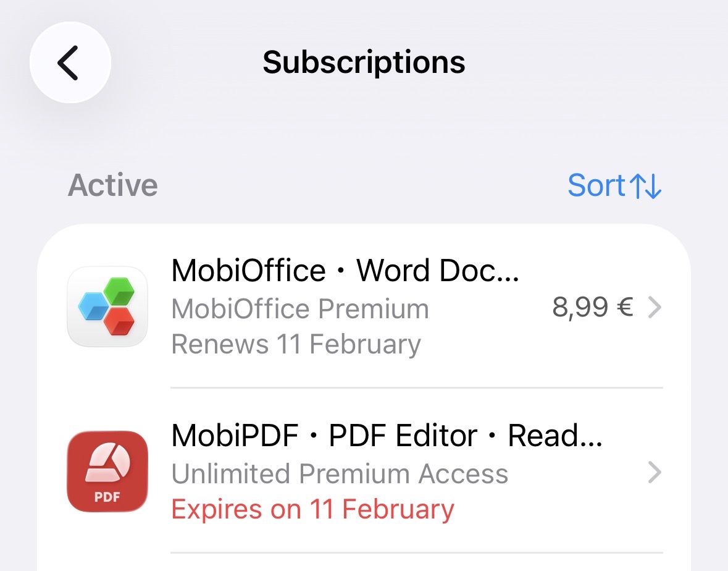Viewport: 728px width, 571px height.
Task: Tap the 8,99 € price
Action: [592, 307]
